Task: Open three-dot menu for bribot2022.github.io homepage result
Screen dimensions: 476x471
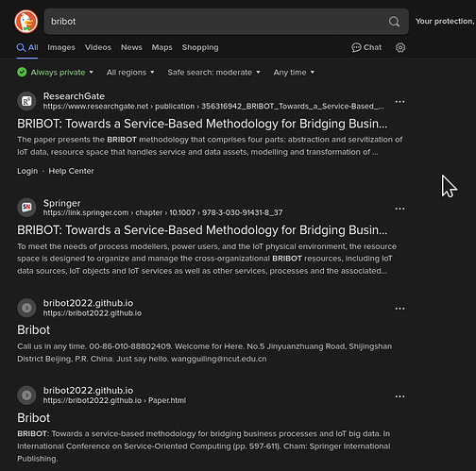Action: click(399, 309)
